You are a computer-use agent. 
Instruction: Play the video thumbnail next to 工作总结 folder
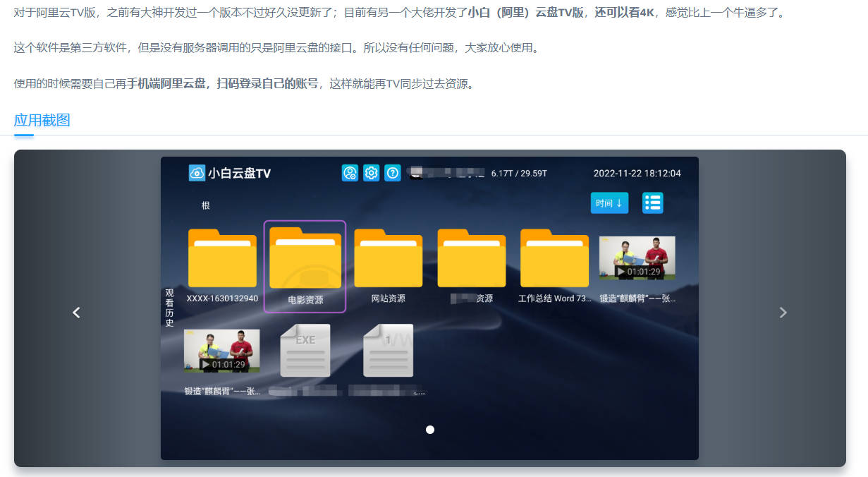coord(637,258)
